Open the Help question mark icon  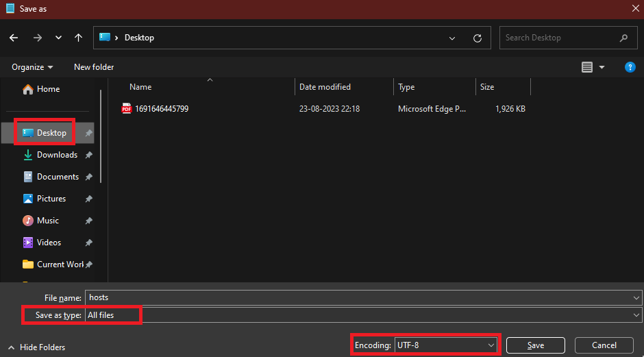click(630, 67)
